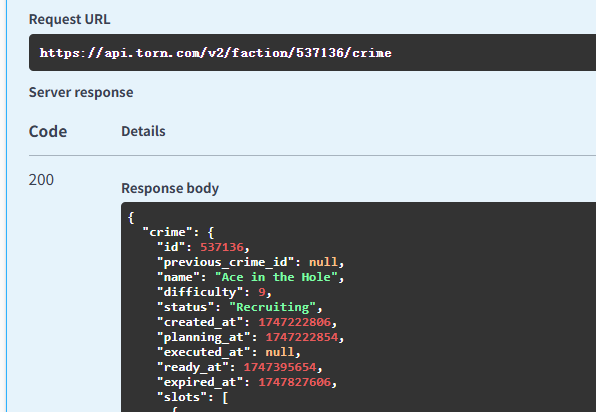This screenshot has width=596, height=412.
Task: Click the previous_crime_id null value
Action: [323, 262]
